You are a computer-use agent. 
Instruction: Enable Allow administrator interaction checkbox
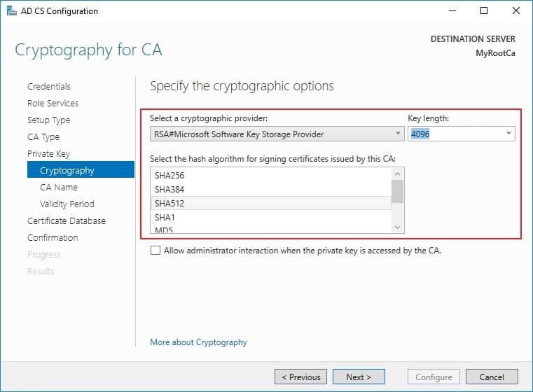tap(155, 251)
